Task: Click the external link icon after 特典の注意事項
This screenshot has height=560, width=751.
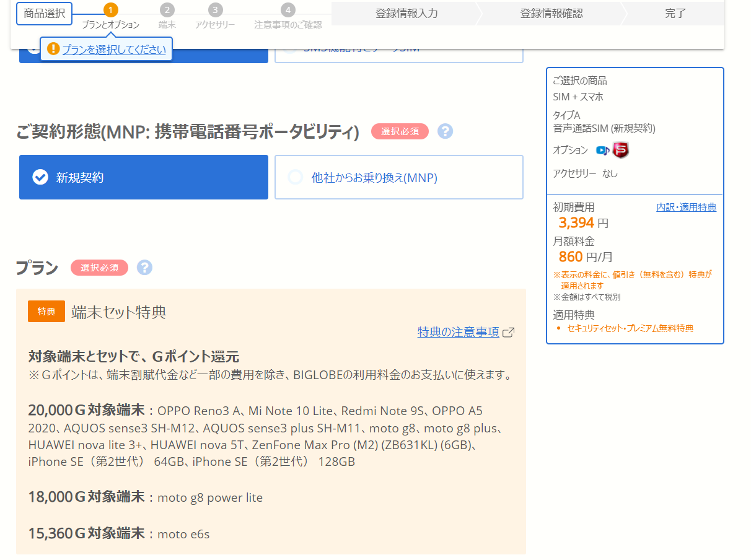Action: pos(509,333)
